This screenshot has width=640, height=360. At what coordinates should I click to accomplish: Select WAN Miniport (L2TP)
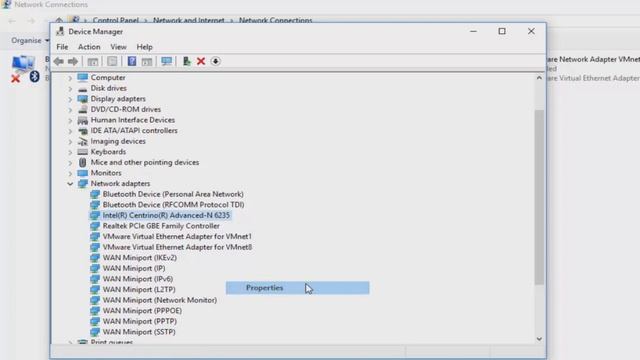point(139,290)
